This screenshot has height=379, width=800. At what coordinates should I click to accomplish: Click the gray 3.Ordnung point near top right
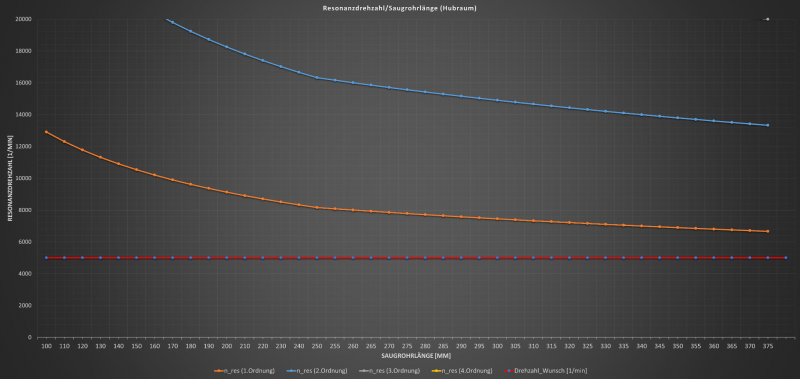click(767, 19)
